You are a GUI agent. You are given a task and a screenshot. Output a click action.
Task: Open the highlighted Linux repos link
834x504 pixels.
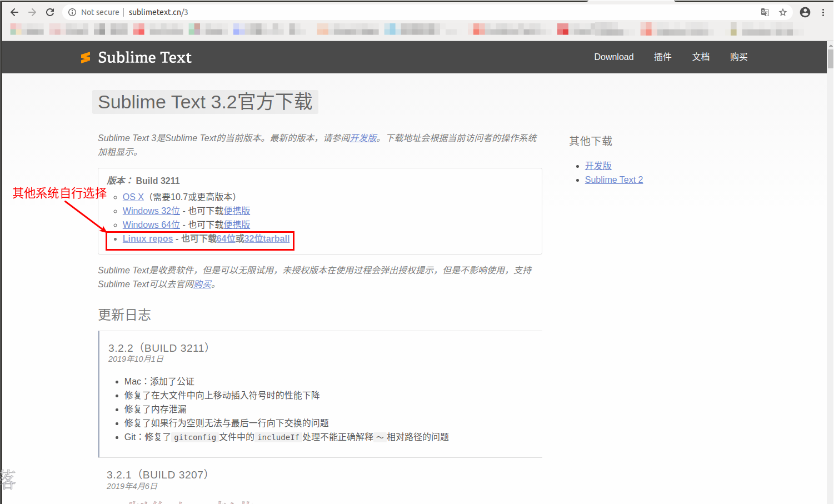(147, 238)
